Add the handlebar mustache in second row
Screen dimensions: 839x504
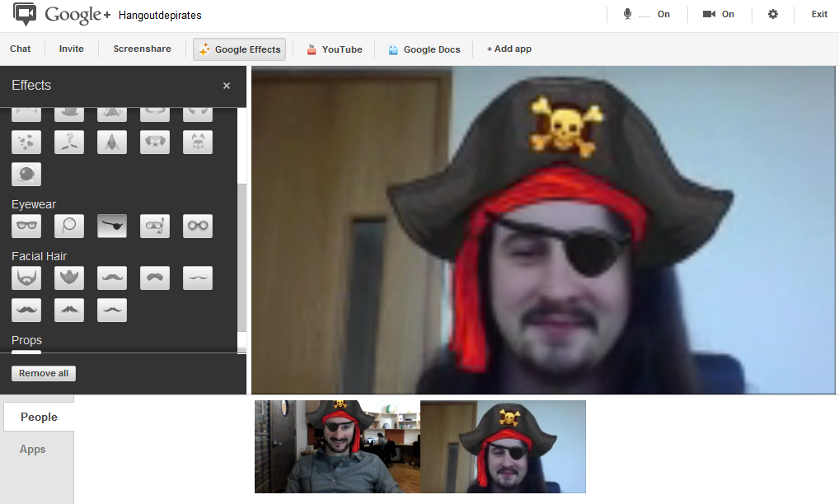tap(26, 310)
